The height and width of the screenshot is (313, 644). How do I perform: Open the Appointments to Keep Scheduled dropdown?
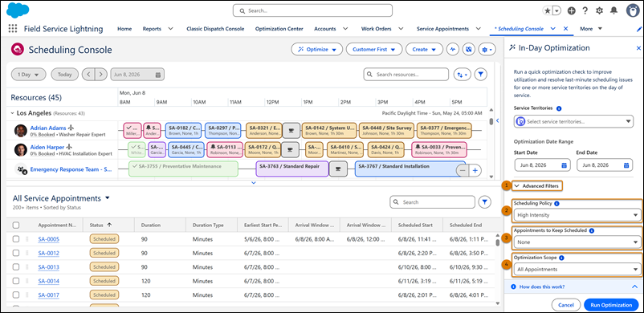coord(577,242)
